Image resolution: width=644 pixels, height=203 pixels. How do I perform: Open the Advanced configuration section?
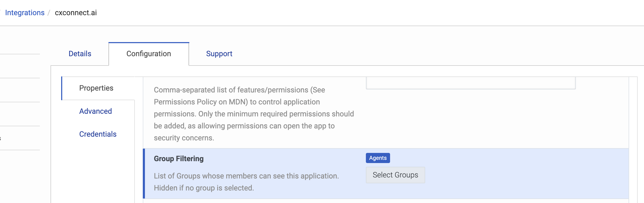(95, 111)
